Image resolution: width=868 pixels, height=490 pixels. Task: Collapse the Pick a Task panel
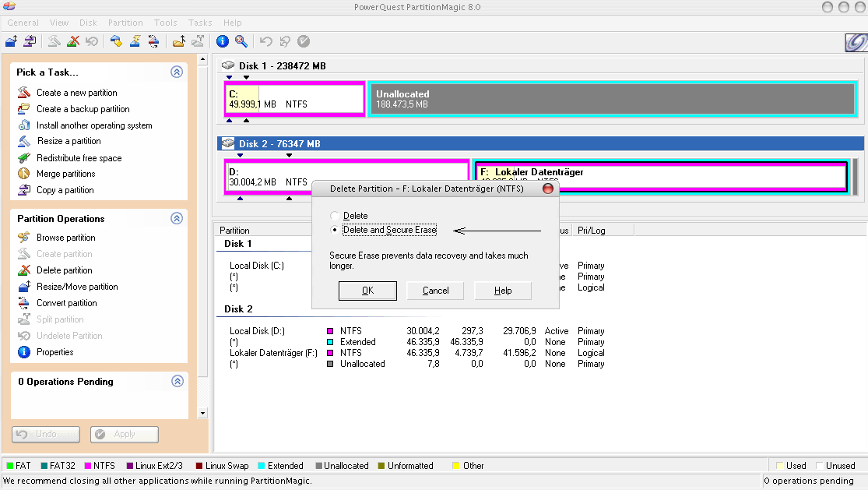177,72
